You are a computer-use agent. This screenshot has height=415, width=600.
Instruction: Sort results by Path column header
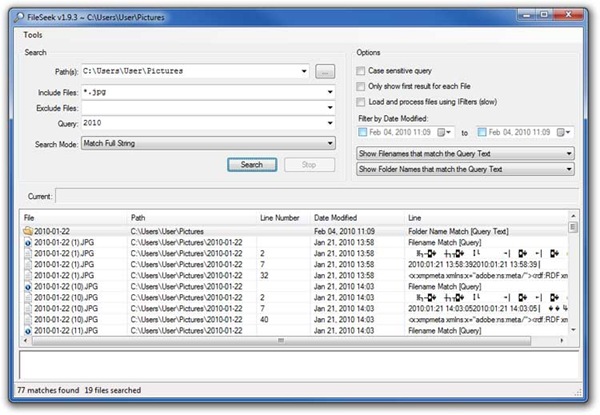coord(192,218)
